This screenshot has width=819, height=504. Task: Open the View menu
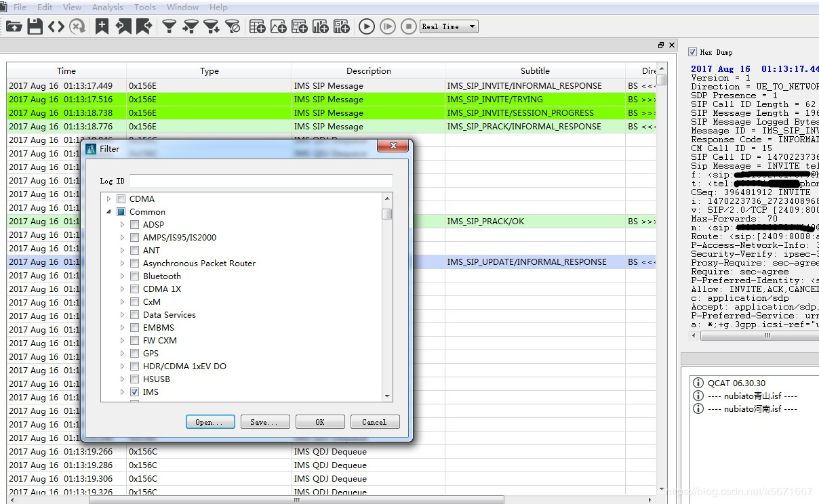[x=72, y=7]
